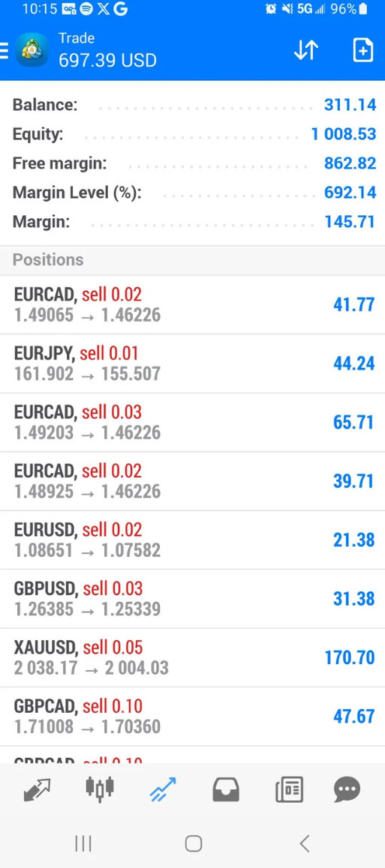Select the EURJPY sell 0.01 position
Image resolution: width=385 pixels, height=868 pixels.
(192, 364)
